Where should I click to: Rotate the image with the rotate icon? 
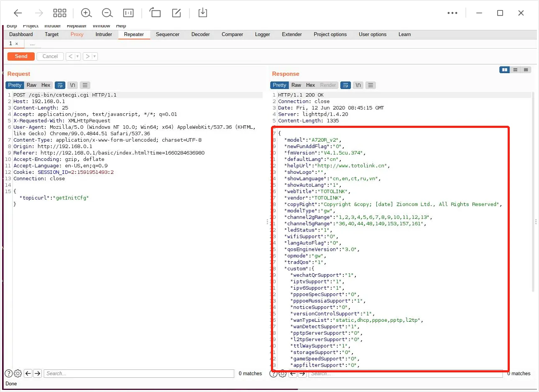155,13
